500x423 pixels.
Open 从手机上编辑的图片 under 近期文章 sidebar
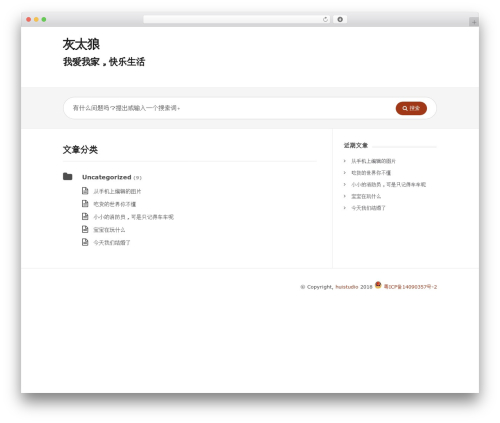click(373, 161)
